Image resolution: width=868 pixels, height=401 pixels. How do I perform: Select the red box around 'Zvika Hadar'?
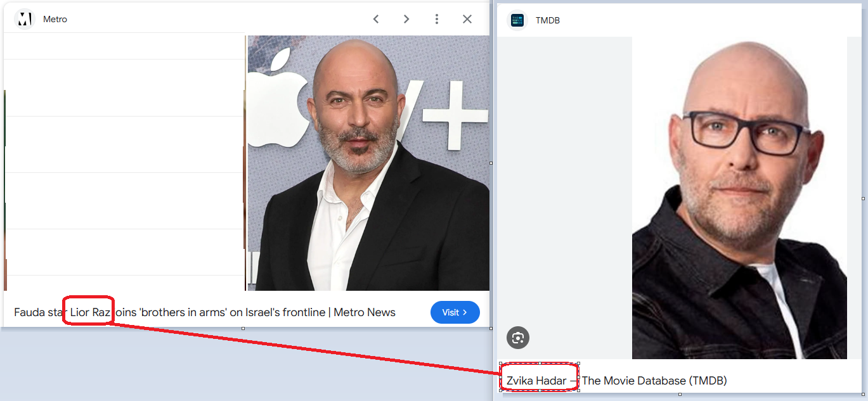pos(539,365)
